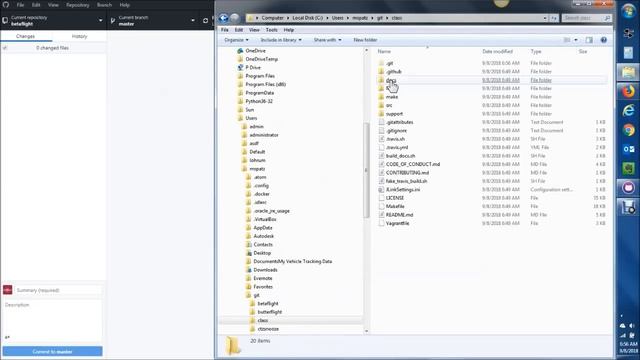Select the butterflight folder in the tree
The height and width of the screenshot is (360, 640).
pos(269,312)
